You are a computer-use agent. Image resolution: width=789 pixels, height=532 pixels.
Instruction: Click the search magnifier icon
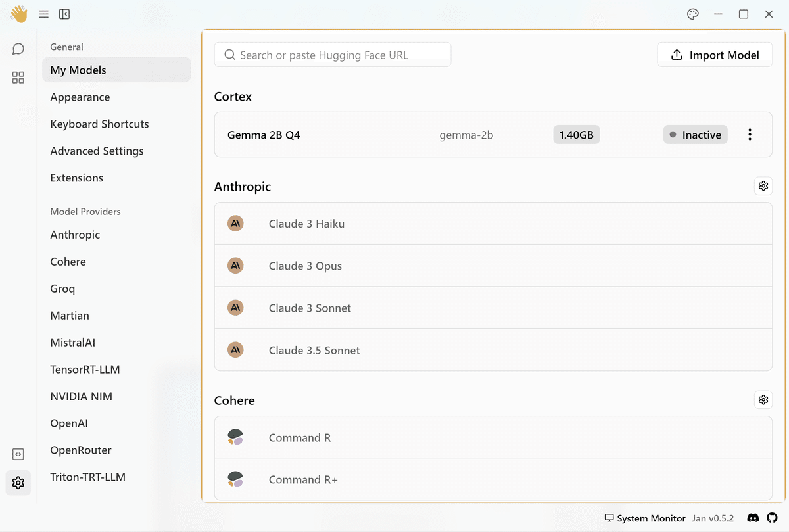[229, 55]
